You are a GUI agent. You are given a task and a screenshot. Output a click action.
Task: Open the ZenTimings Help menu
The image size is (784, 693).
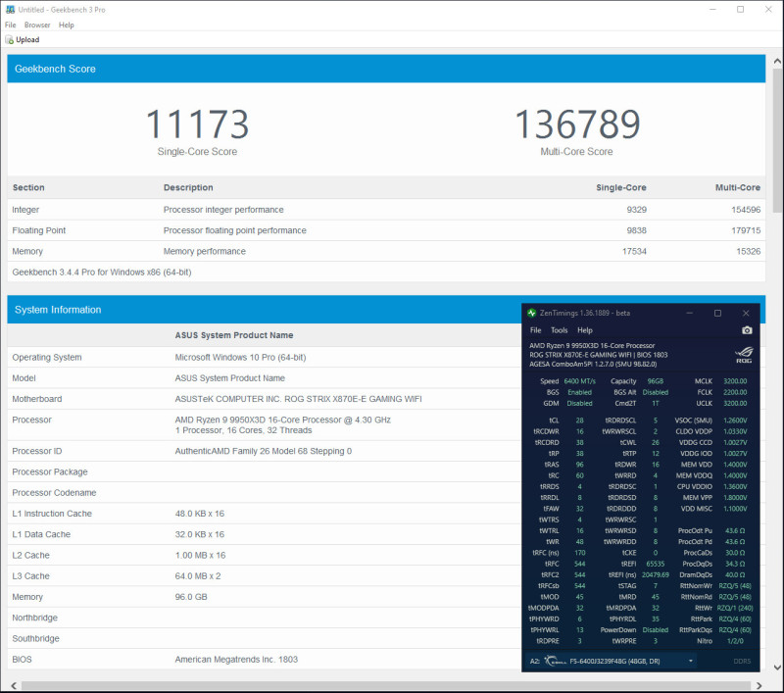[584, 330]
